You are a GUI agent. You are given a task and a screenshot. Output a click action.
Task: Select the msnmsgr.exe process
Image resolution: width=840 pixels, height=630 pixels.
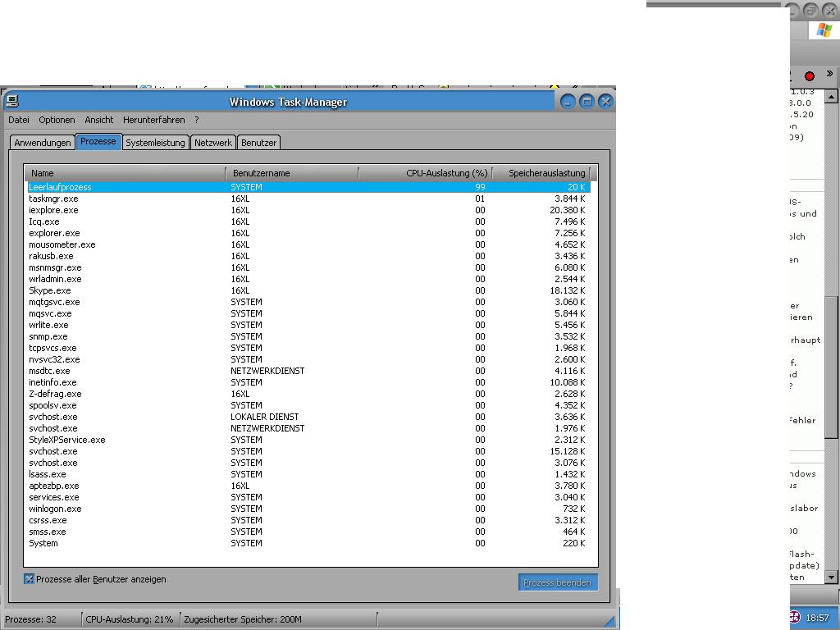click(308, 268)
